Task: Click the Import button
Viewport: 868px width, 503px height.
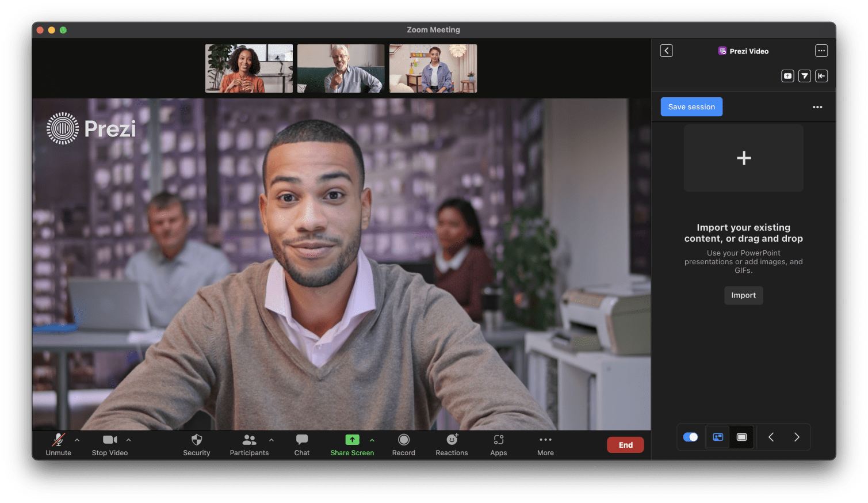Action: (x=743, y=295)
